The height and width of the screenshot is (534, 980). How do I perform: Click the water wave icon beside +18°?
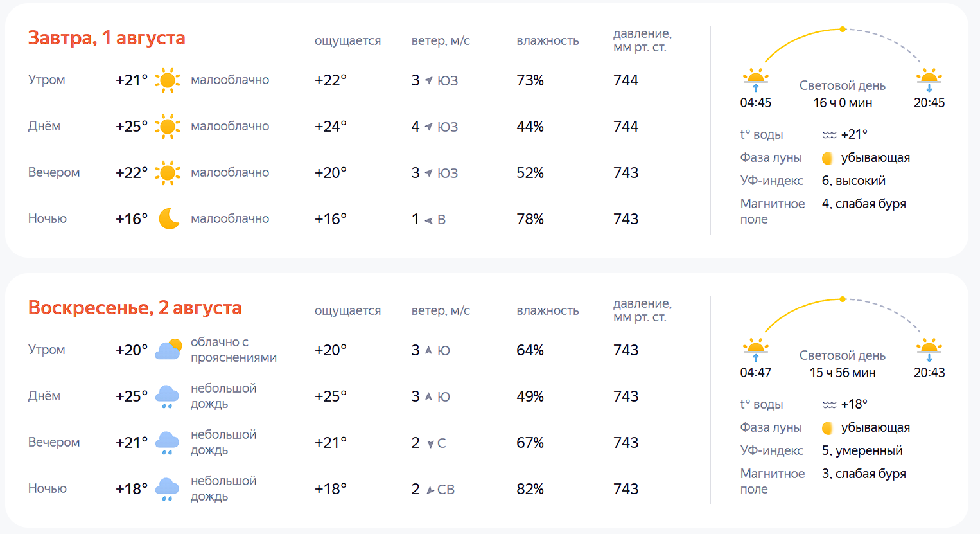830,405
